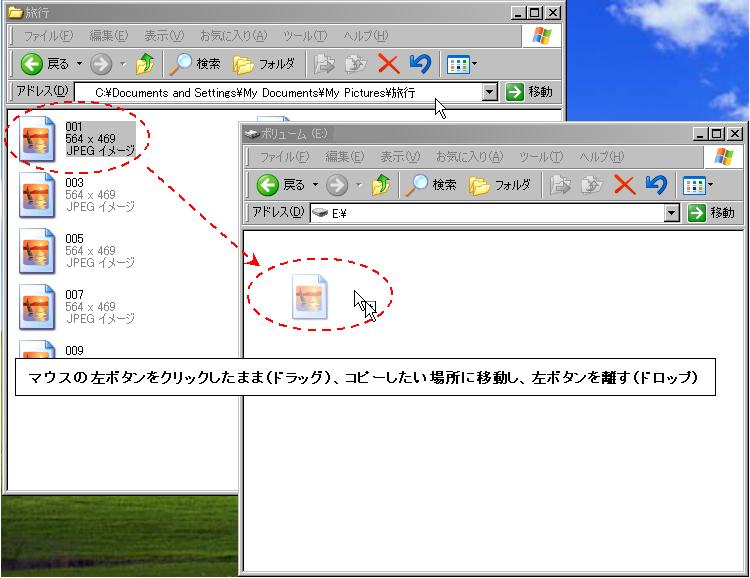Open 表示(V) menu in ボリューム (E:) window
The height and width of the screenshot is (578, 750).
click(400, 157)
